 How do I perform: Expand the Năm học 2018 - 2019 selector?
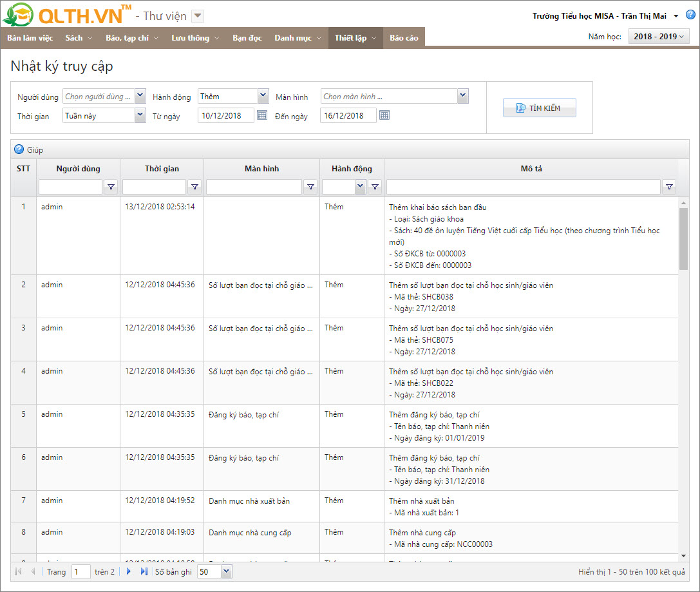pos(659,37)
